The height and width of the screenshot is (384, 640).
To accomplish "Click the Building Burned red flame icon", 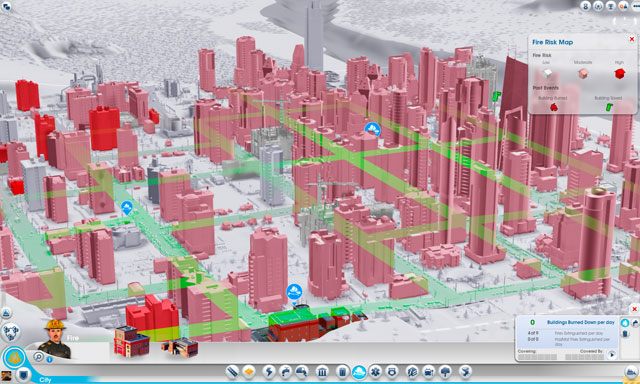I will click(x=554, y=107).
